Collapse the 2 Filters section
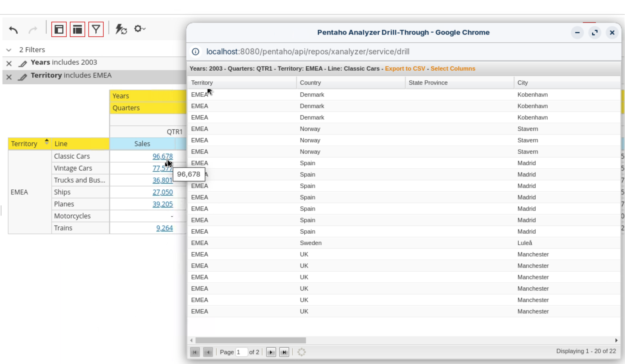 (9, 50)
